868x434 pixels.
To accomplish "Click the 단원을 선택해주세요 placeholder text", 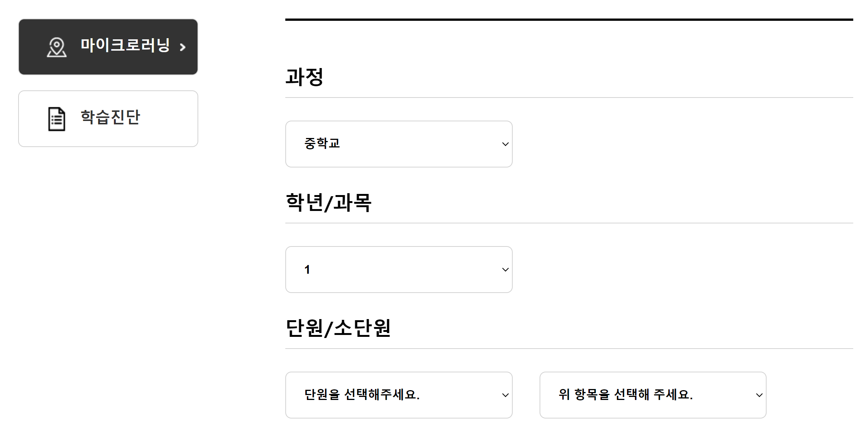I will point(362,395).
